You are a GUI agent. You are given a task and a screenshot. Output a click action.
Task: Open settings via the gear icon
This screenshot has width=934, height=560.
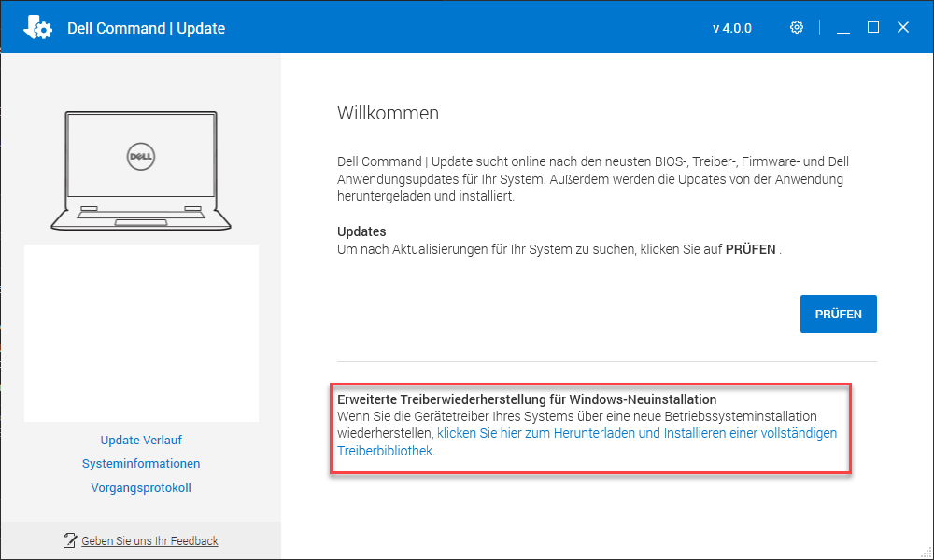click(x=797, y=27)
